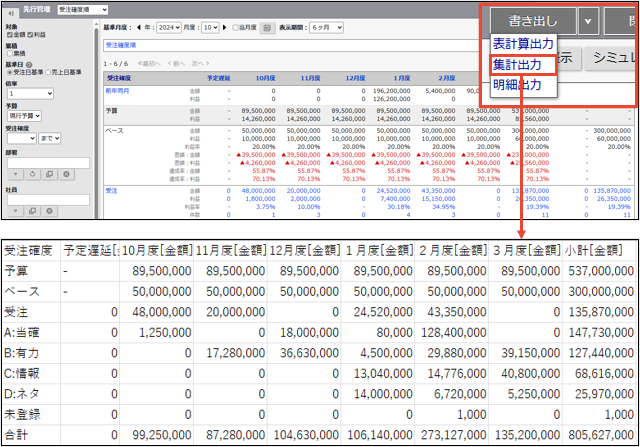Click 未登録 row label in output table
640x447 pixels.
pyautogui.click(x=22, y=414)
